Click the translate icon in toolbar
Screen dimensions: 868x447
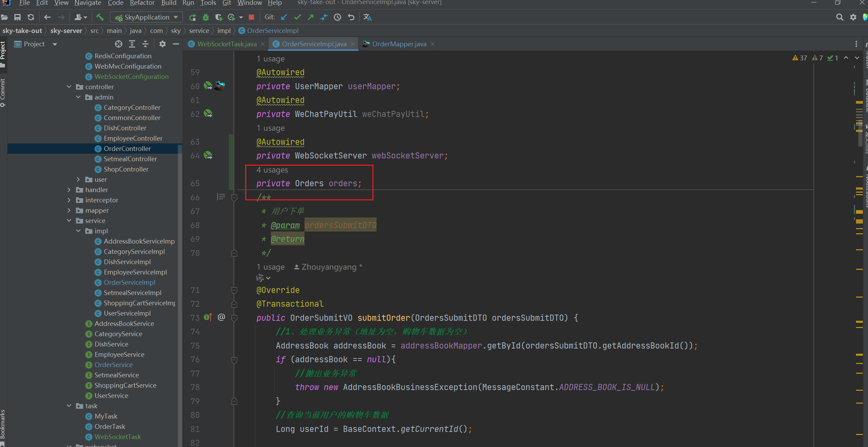[367, 17]
